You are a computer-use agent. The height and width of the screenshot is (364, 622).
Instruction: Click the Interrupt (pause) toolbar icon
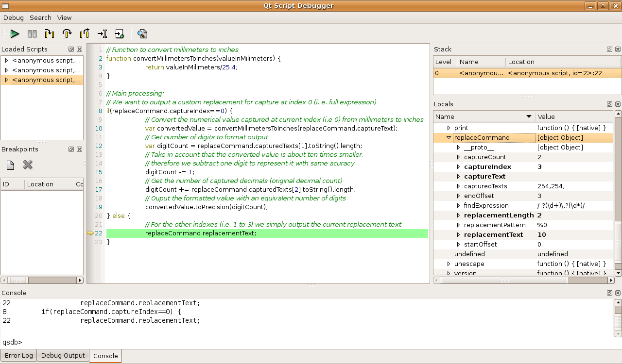coord(32,34)
